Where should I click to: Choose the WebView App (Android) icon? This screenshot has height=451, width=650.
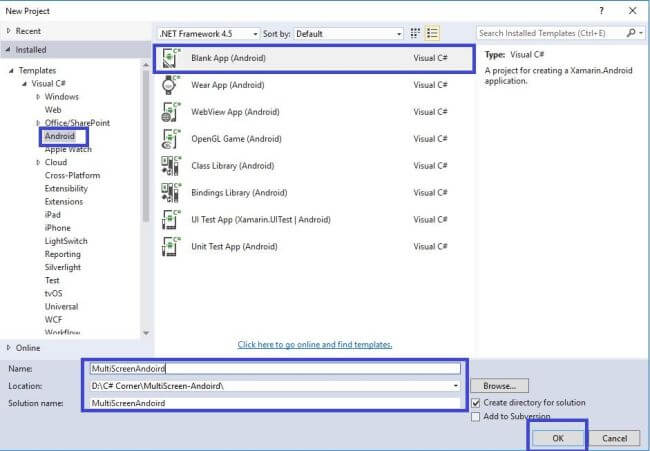[171, 112]
